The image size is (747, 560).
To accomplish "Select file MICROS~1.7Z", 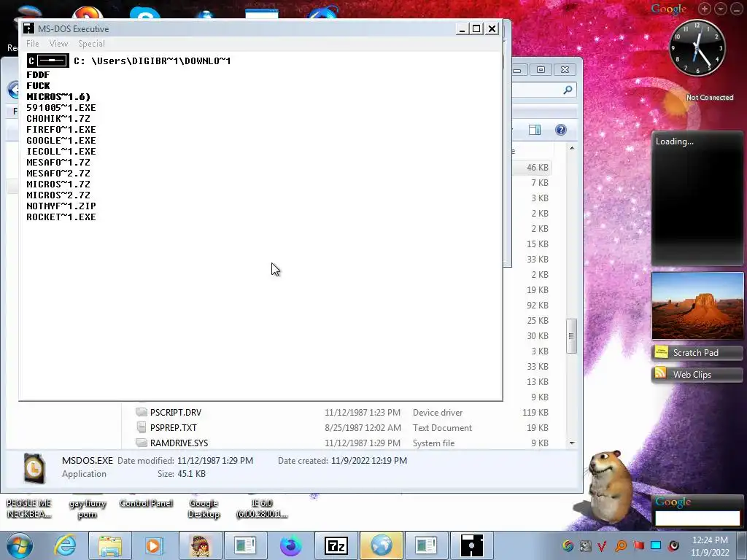I will [x=58, y=184].
